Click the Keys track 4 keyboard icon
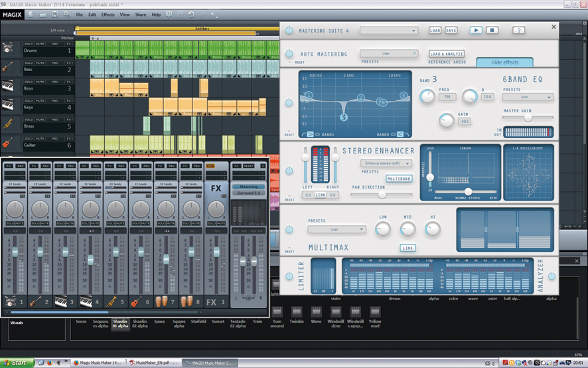588x368 pixels. point(7,105)
